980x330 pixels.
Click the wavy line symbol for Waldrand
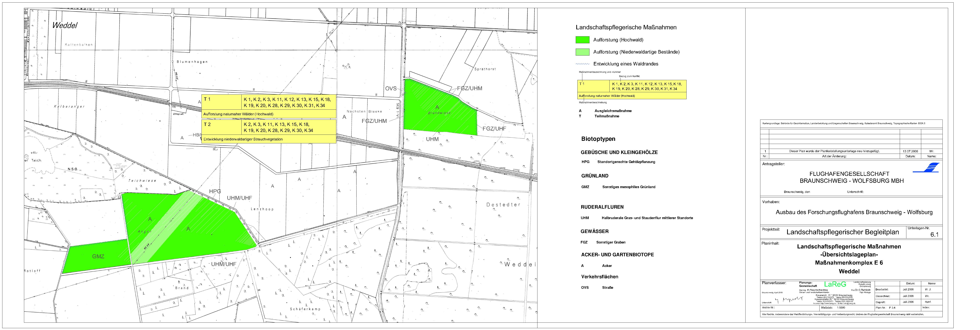click(x=583, y=64)
